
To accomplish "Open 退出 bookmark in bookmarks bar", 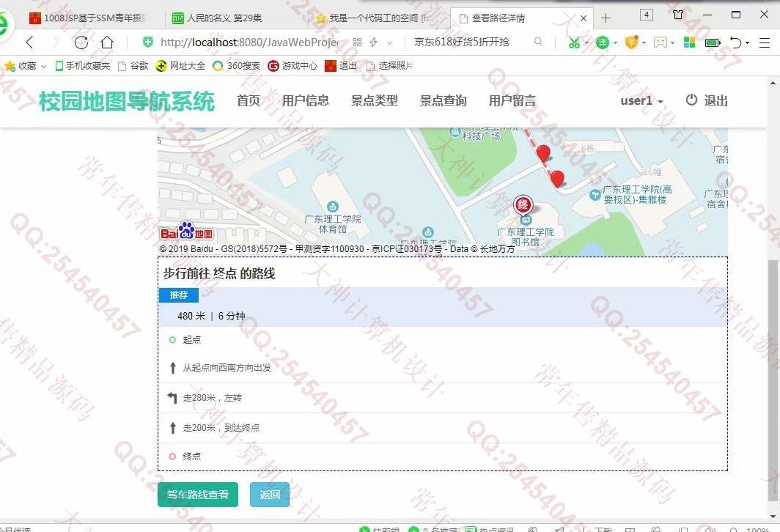I will tap(341, 66).
